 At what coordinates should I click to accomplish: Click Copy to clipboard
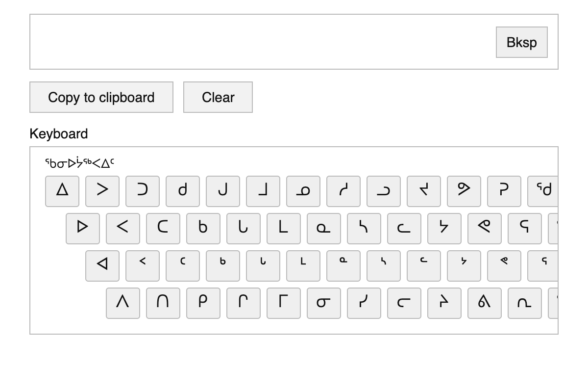click(x=101, y=97)
